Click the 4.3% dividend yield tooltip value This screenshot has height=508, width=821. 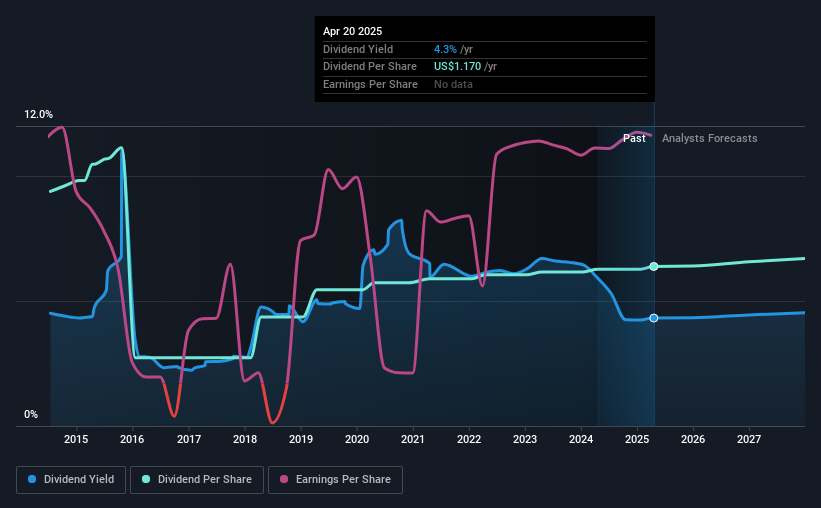[x=445, y=49]
